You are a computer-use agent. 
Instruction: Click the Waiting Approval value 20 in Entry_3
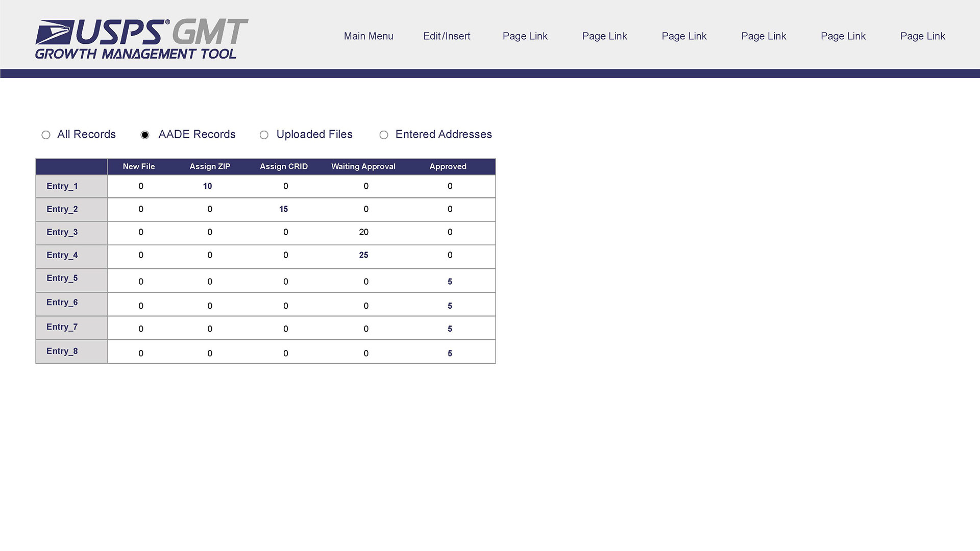363,232
